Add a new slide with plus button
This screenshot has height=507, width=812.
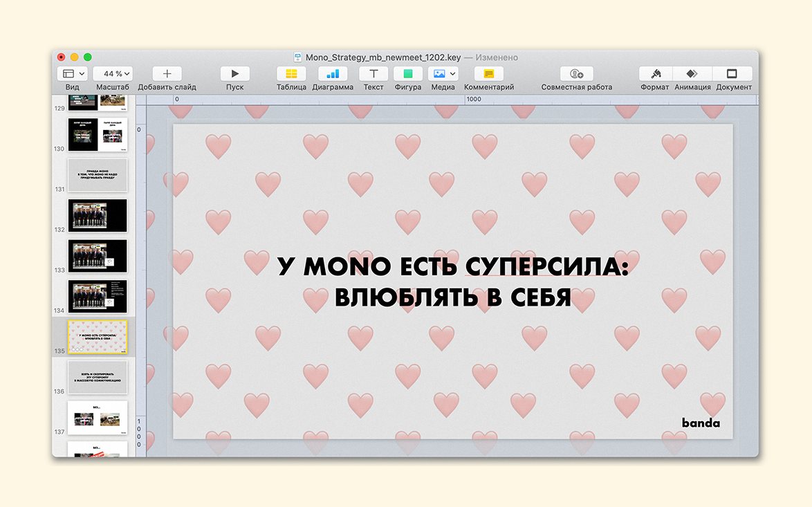point(167,73)
